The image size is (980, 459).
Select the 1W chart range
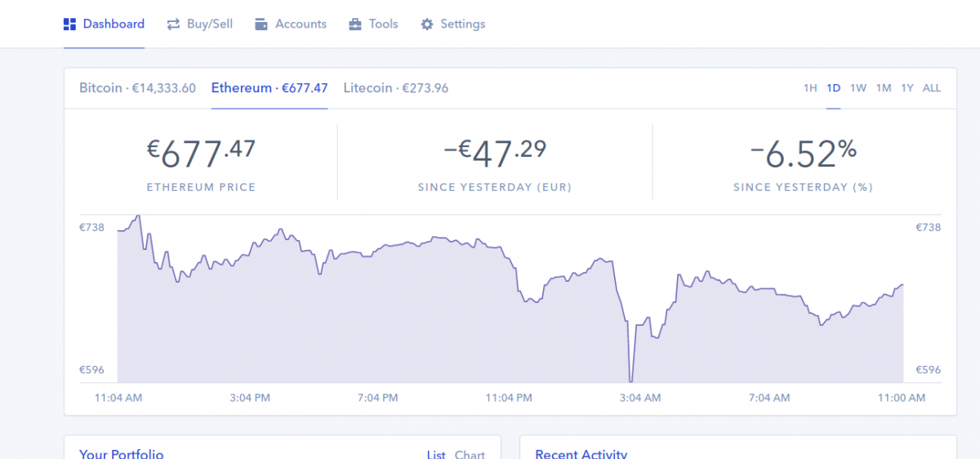pyautogui.click(x=857, y=88)
